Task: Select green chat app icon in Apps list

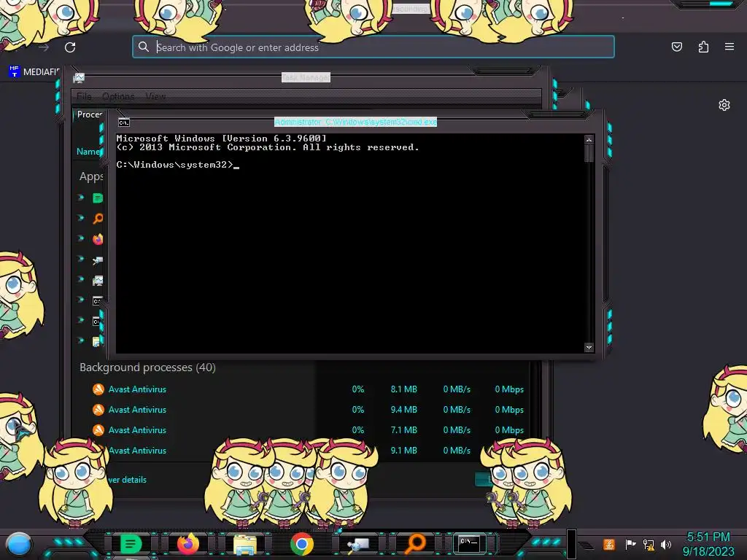Action: [98, 198]
